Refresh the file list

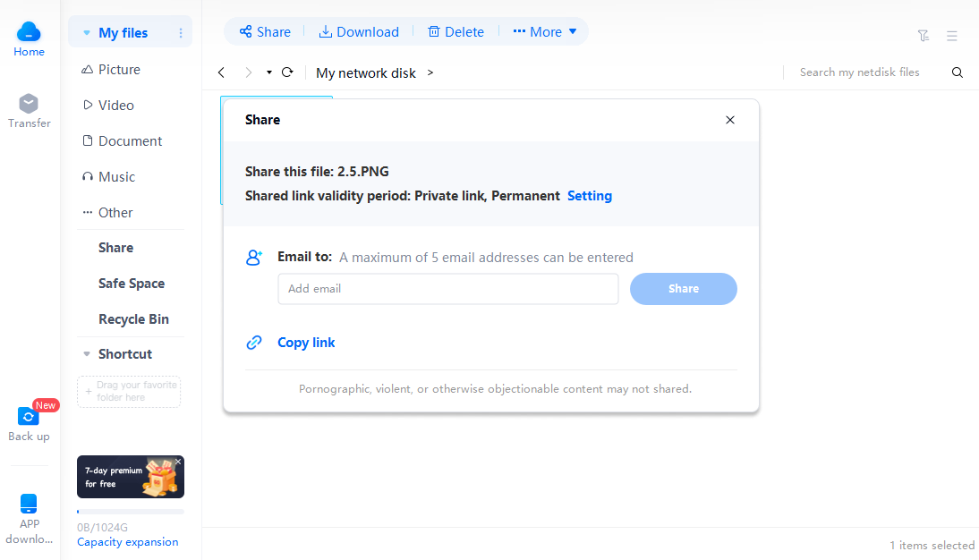point(287,72)
